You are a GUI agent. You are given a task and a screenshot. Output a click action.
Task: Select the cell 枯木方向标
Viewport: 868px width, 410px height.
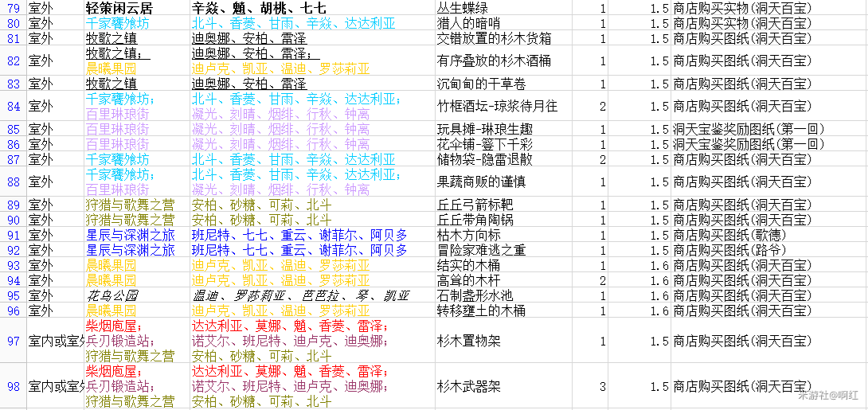(502, 235)
